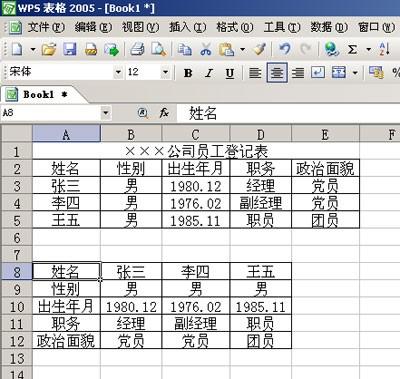Screen dimensions: 400x379
Task: Click the Paste clipboard icon
Action: coord(227,50)
